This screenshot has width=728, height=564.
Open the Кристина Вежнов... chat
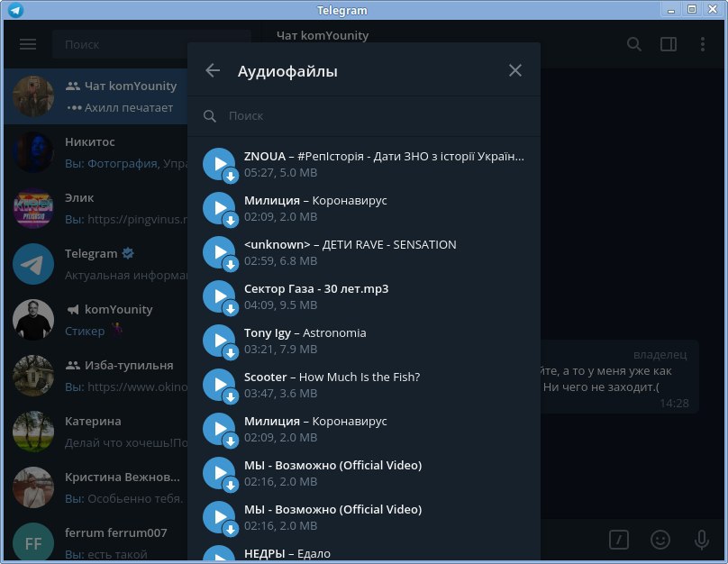96,487
